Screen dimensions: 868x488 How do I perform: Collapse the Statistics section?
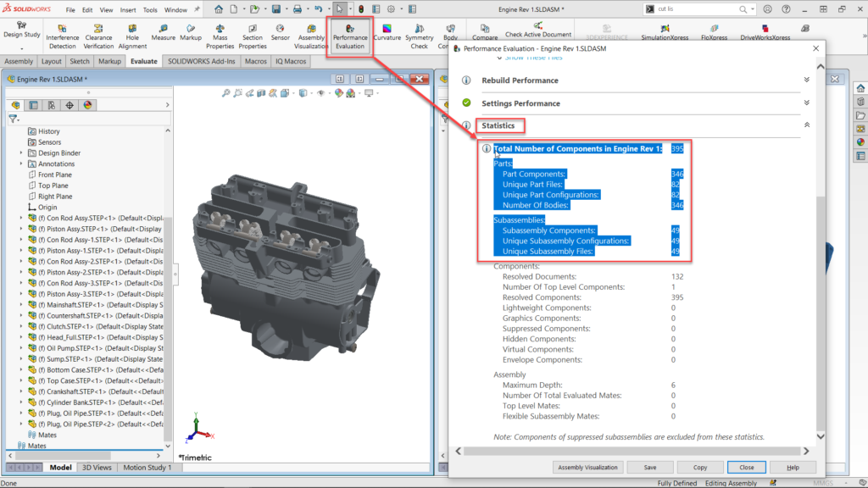(807, 125)
